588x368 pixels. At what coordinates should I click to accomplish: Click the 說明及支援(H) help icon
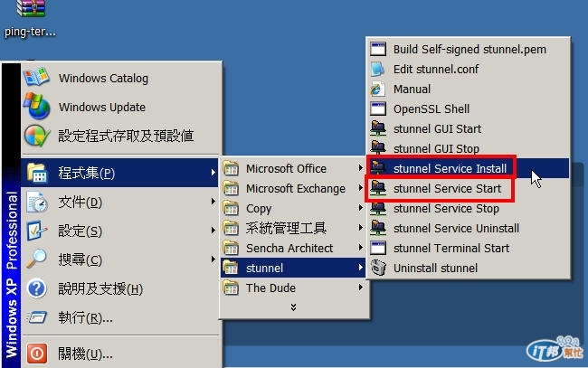pos(37,288)
